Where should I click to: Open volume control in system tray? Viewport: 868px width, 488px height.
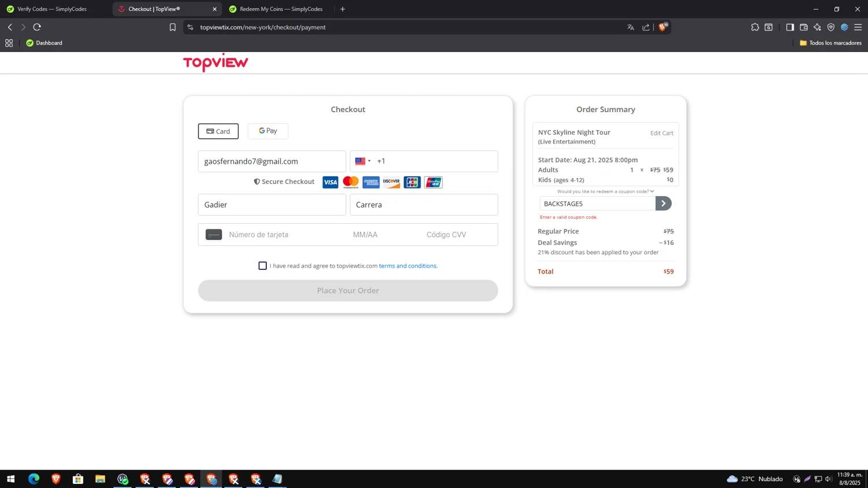[829, 479]
